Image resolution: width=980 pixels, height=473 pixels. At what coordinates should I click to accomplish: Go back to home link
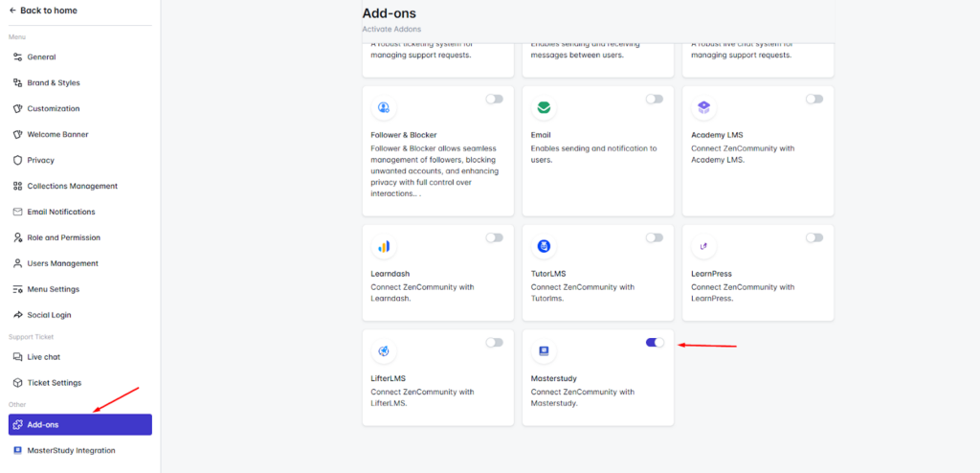(43, 11)
